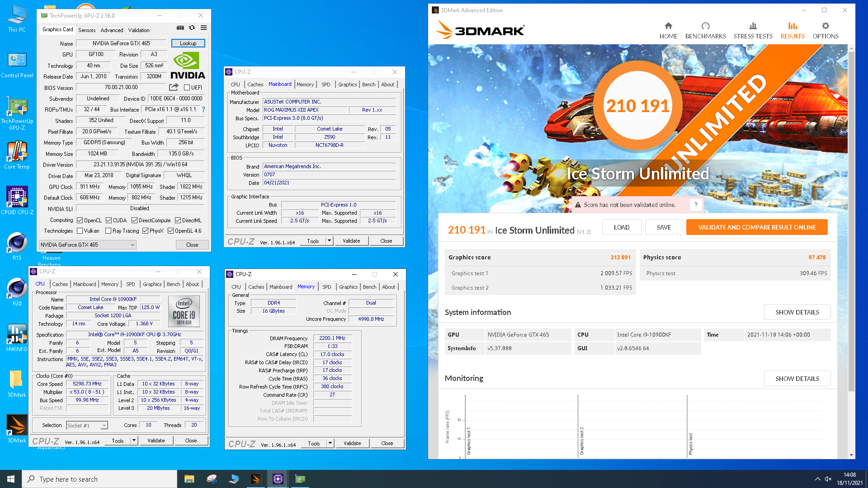Screen dimensions: 868x488
Task: Select Bench tab in Memory CPU-Z window
Action: click(x=369, y=287)
